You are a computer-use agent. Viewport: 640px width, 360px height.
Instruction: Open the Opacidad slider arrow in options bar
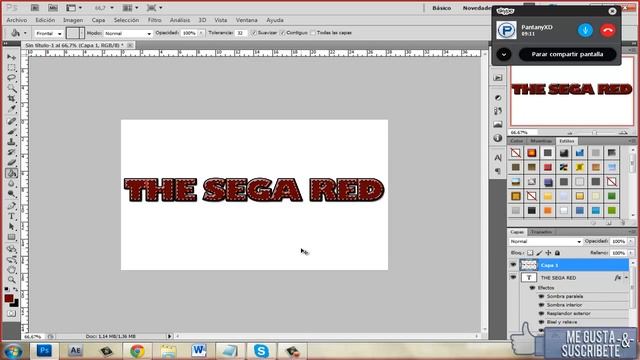click(x=201, y=33)
